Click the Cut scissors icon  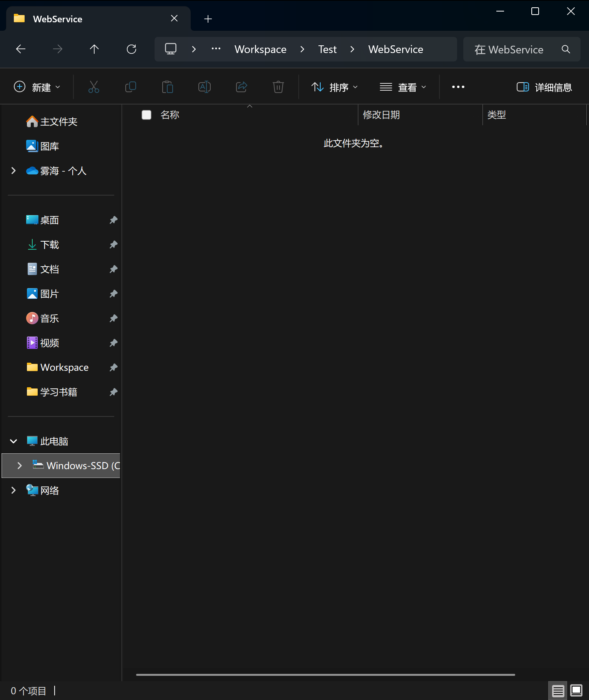[94, 87]
